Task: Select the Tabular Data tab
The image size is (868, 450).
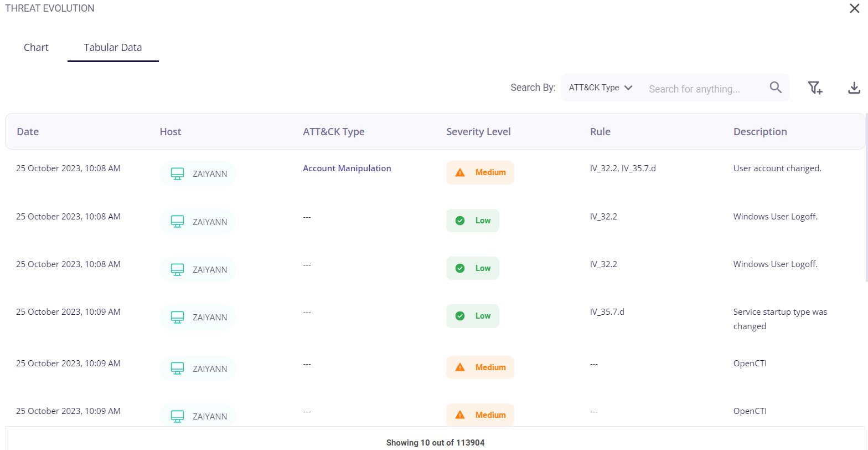Action: pyautogui.click(x=113, y=48)
